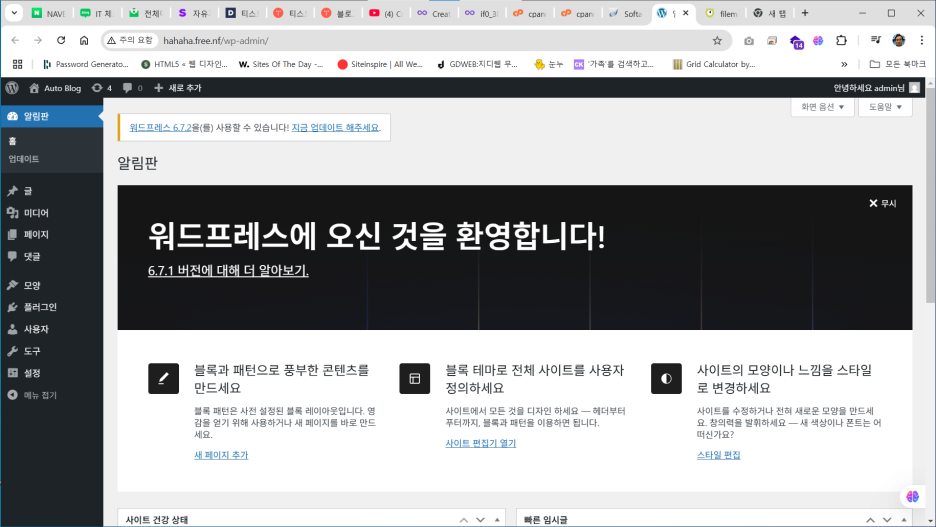Viewport: 936px width, 527px height.
Task: Open 사이트 편집기 열기 link
Action: [481, 443]
